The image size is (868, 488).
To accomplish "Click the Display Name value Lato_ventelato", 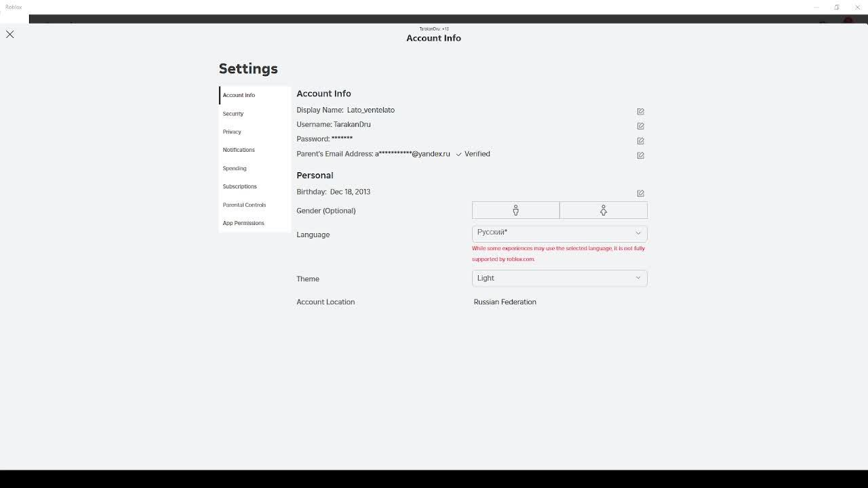I will [x=370, y=110].
